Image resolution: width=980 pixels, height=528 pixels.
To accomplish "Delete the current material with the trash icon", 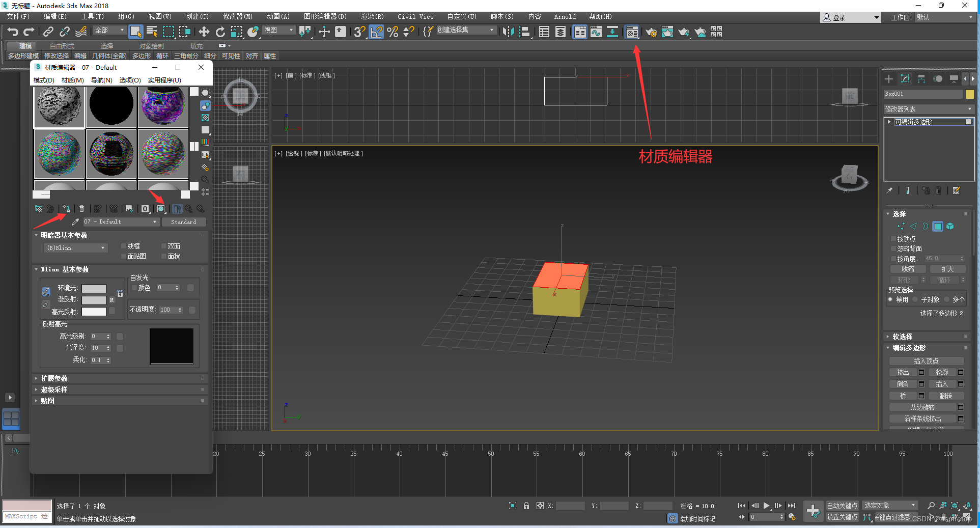I will point(82,209).
